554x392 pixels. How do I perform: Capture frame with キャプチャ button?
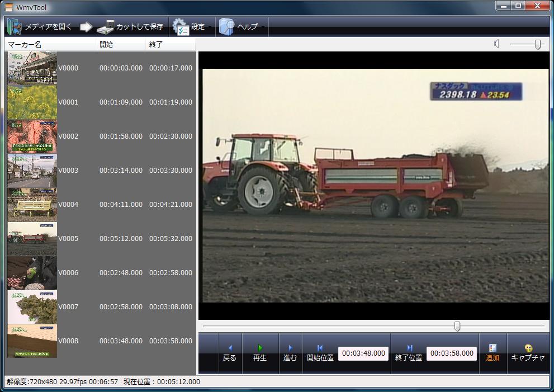click(x=528, y=353)
